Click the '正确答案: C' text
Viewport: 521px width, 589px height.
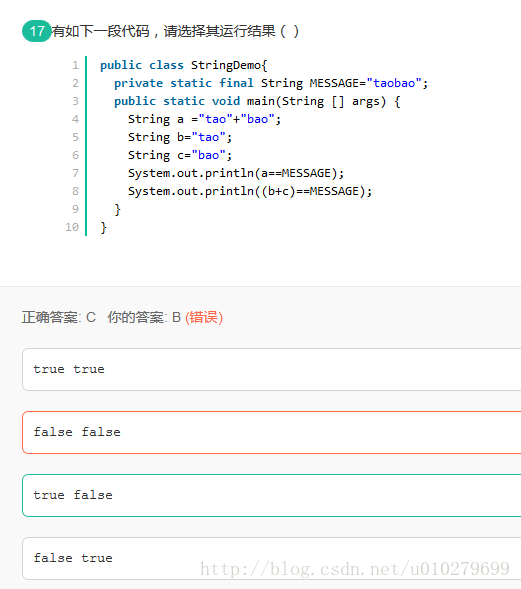pyautogui.click(x=59, y=317)
